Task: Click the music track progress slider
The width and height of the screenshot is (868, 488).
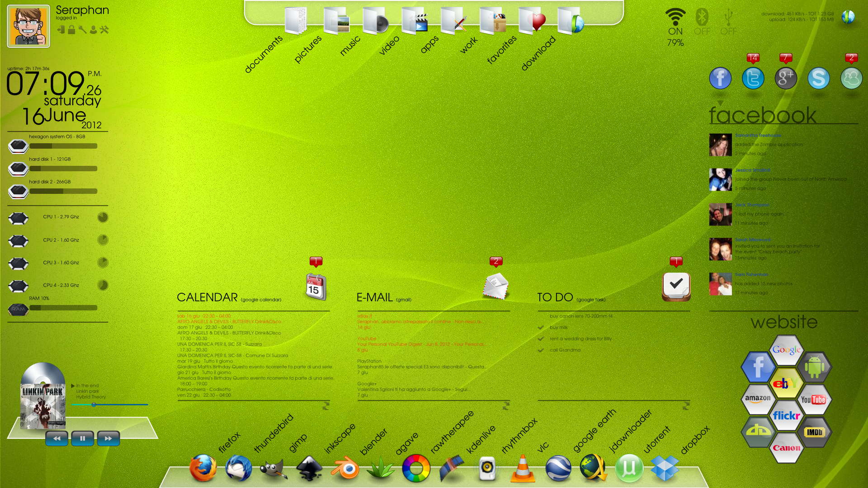Action: pos(110,405)
